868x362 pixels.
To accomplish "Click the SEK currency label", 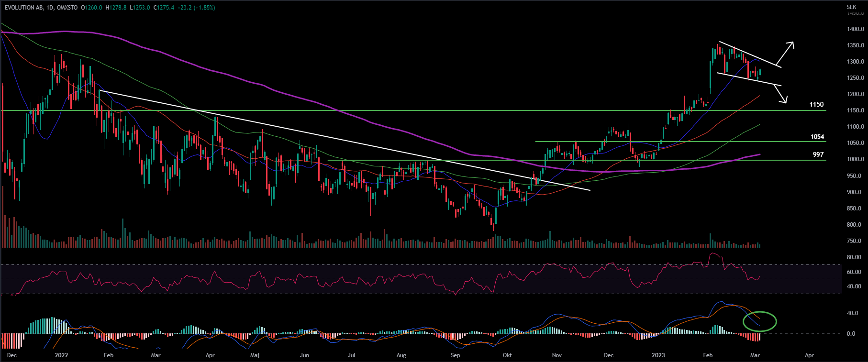I will (x=851, y=7).
